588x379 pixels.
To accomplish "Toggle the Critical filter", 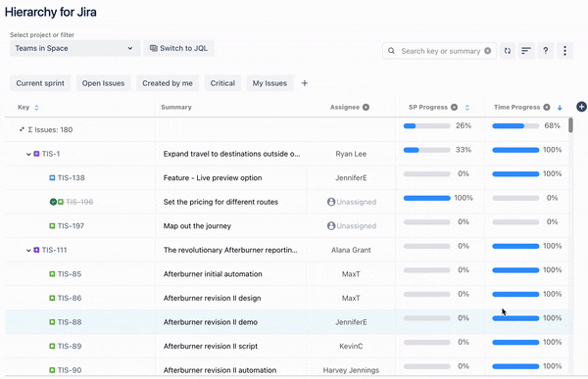I will [x=222, y=83].
